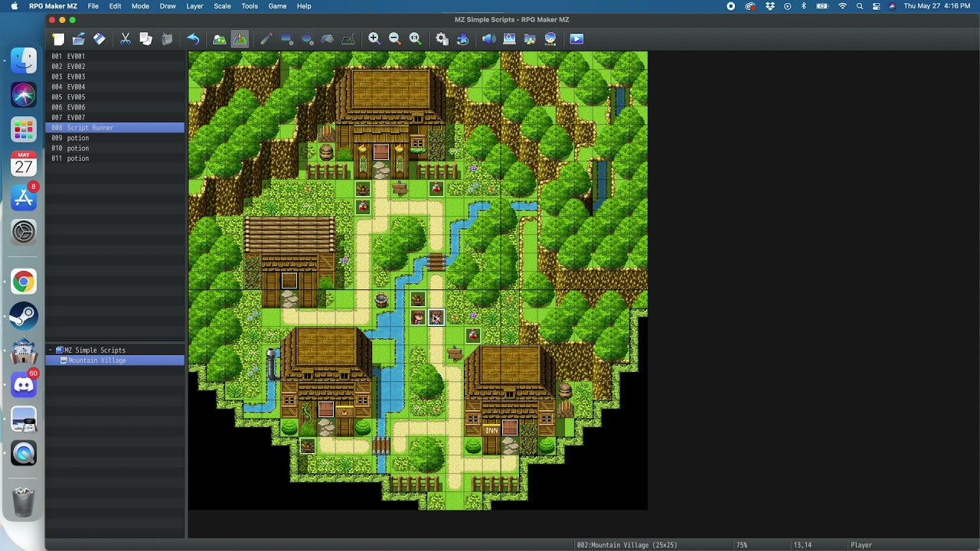Save the project with the toolbar disk icon
The width and height of the screenshot is (980, 551).
click(x=100, y=39)
